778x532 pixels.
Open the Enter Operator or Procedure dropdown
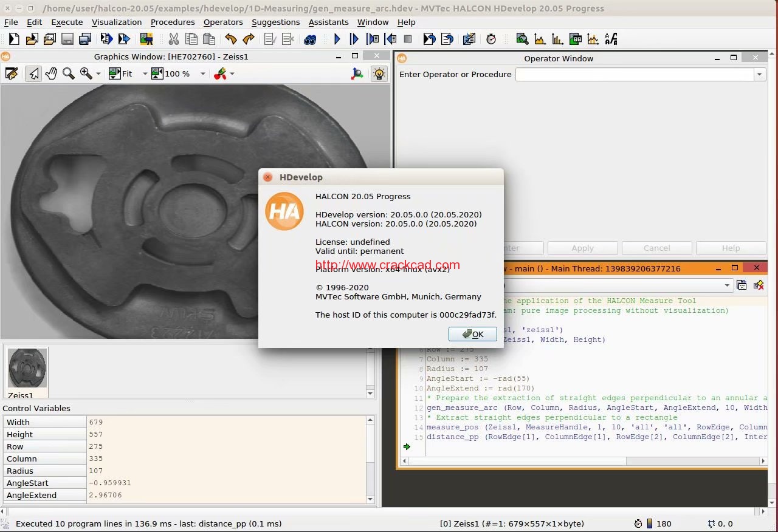tap(760, 74)
